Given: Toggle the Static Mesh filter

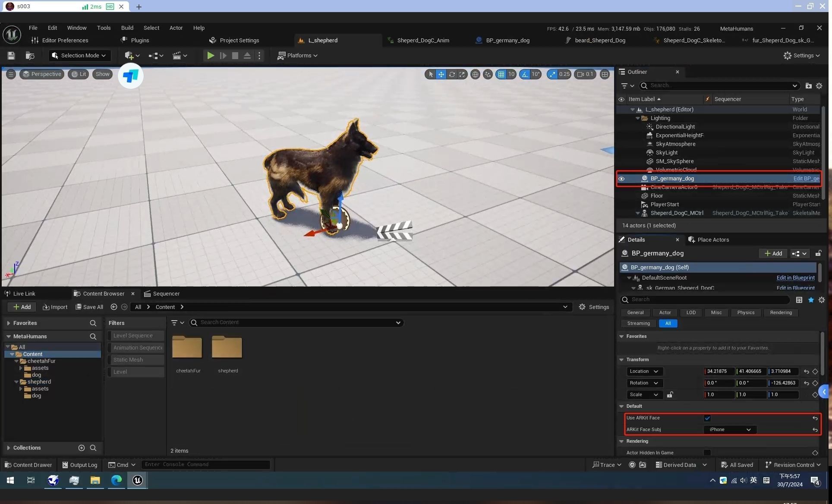Looking at the screenshot, I should click(136, 360).
